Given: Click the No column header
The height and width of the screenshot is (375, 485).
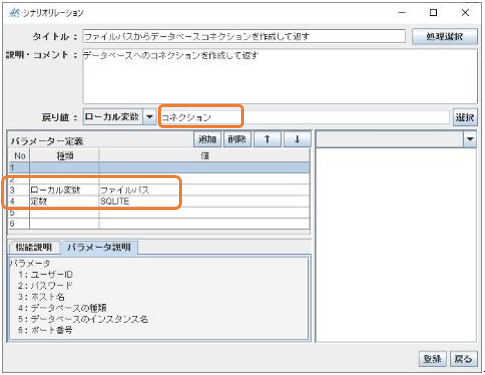Looking at the screenshot, I should [19, 155].
